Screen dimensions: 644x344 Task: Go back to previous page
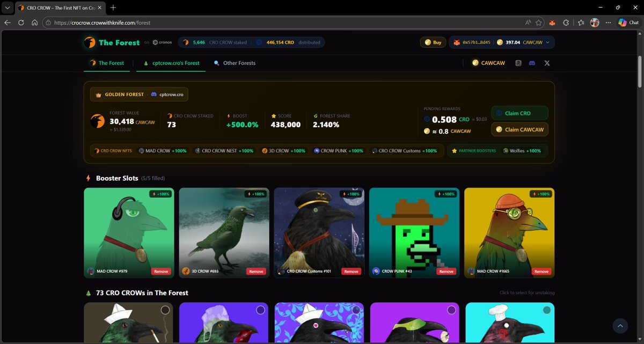tap(8, 23)
